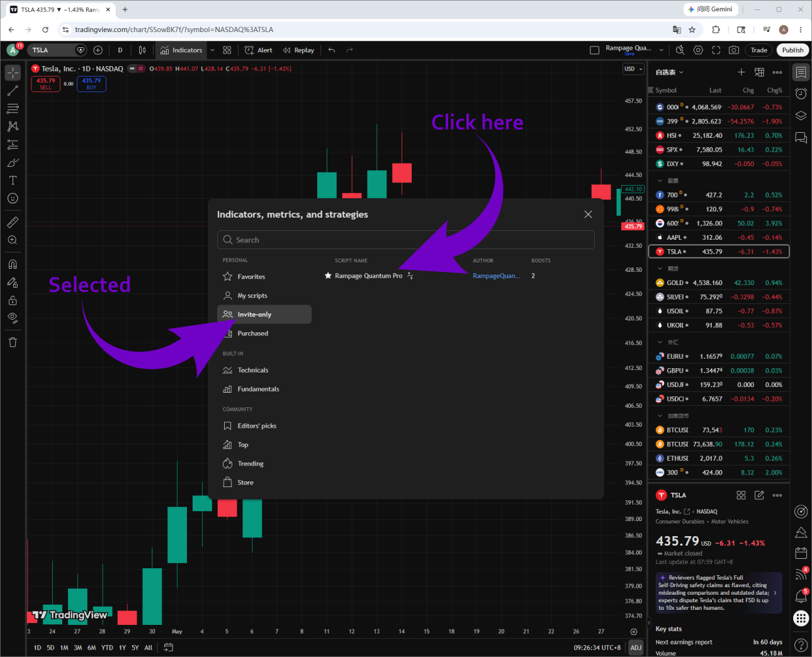Select the AAPL row in watchlist
This screenshot has height=657, width=812.
[x=719, y=237]
